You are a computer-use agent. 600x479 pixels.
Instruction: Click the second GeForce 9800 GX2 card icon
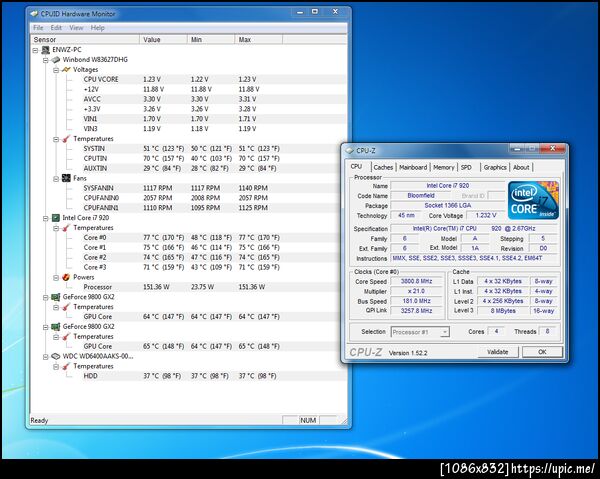coord(56,327)
